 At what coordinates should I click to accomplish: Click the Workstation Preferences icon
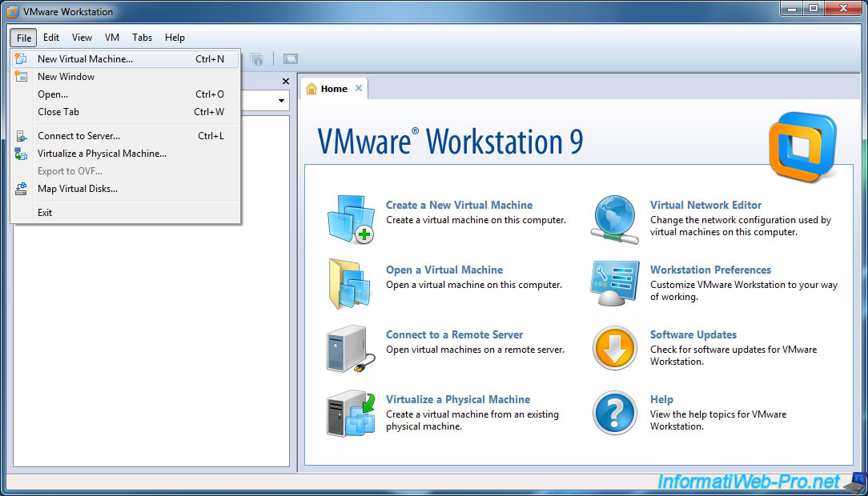[x=614, y=283]
